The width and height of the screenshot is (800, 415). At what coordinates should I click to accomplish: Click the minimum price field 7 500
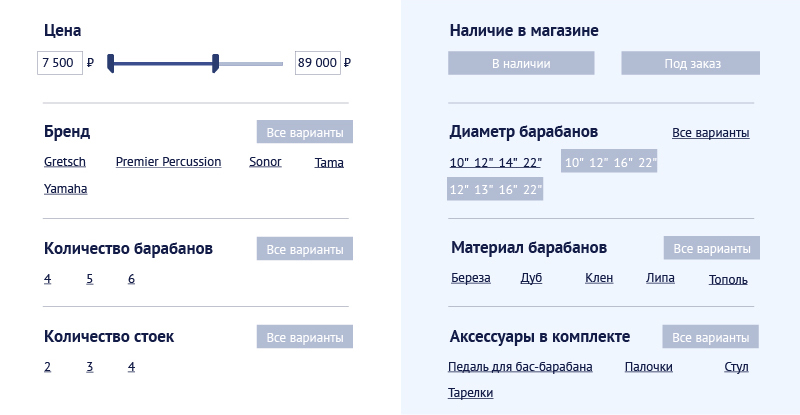[x=60, y=63]
